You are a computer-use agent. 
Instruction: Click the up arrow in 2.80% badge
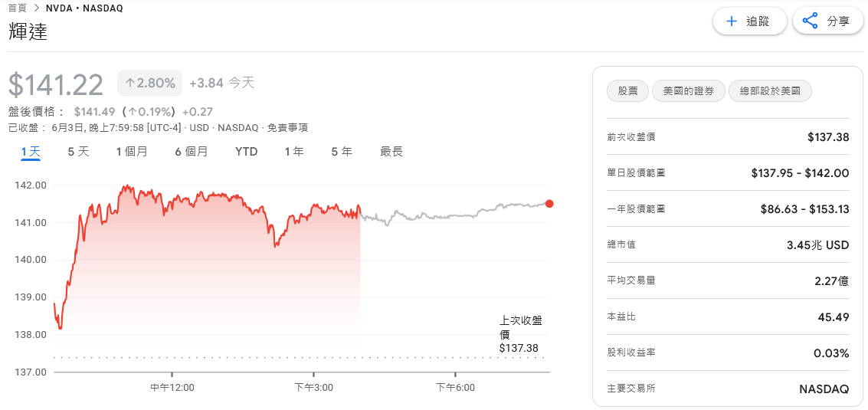(130, 84)
